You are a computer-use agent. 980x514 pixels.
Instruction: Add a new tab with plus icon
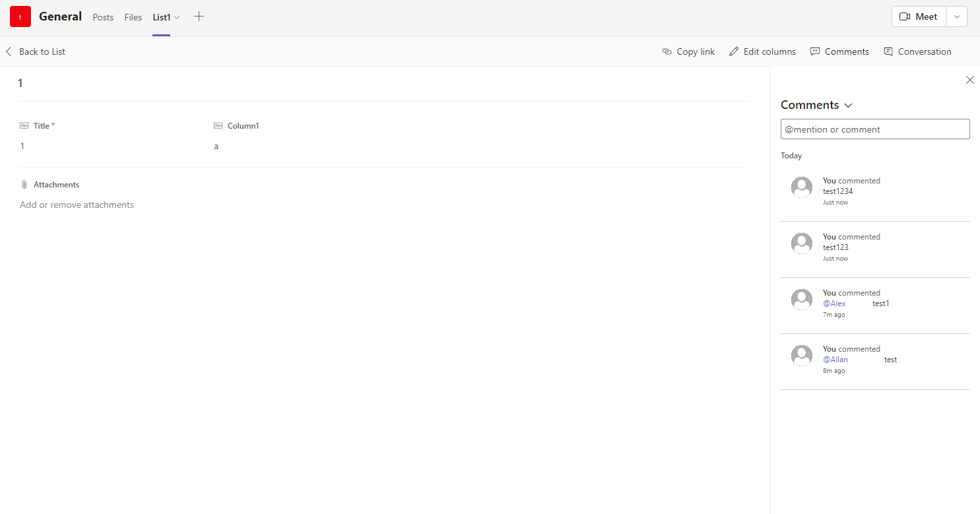(199, 16)
